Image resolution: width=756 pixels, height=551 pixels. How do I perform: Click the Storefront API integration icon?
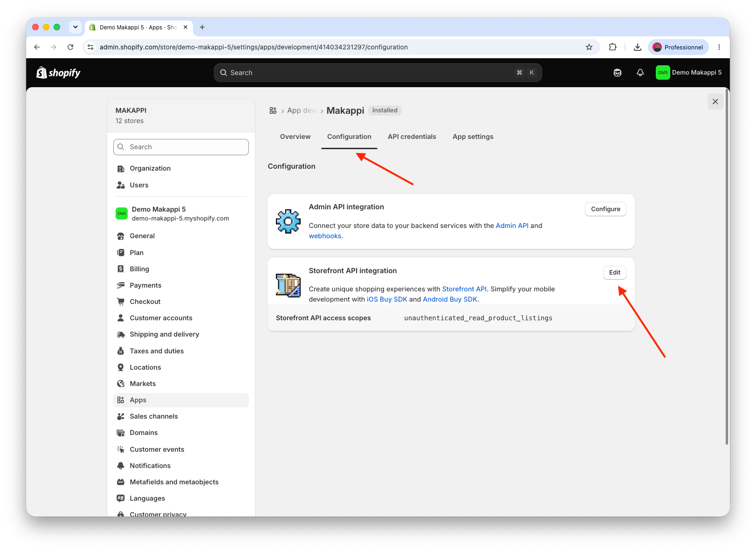tap(288, 285)
